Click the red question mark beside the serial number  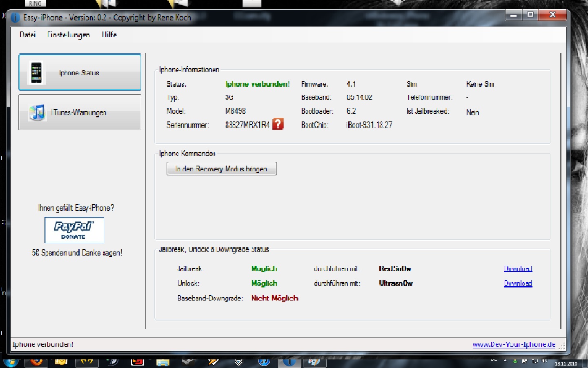pyautogui.click(x=278, y=124)
